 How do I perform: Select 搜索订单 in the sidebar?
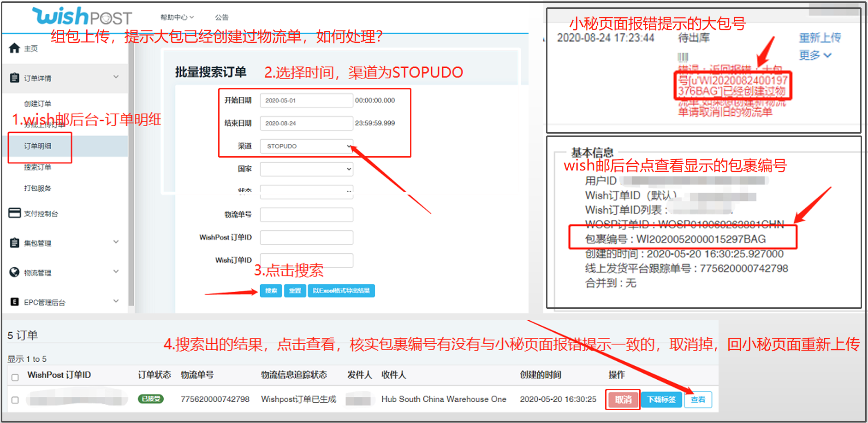click(x=38, y=167)
